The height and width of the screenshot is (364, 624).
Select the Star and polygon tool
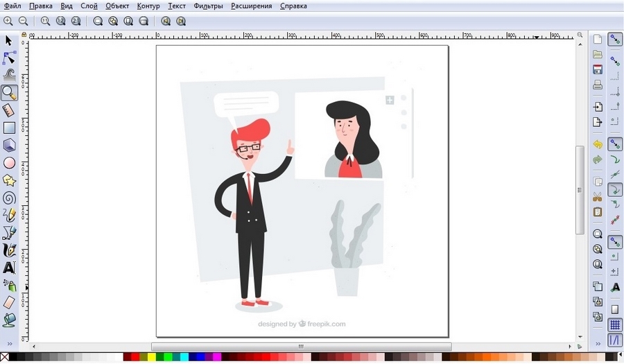(x=9, y=180)
